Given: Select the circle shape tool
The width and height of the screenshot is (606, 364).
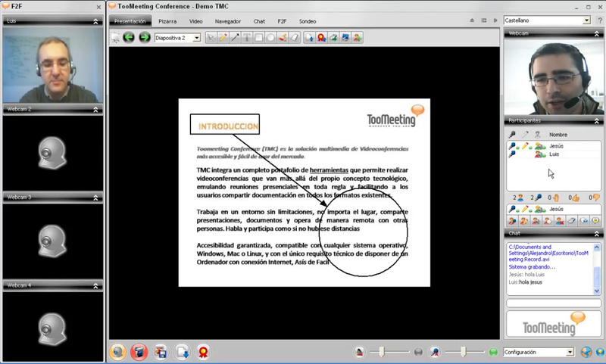Looking at the screenshot, I should tap(271, 37).
